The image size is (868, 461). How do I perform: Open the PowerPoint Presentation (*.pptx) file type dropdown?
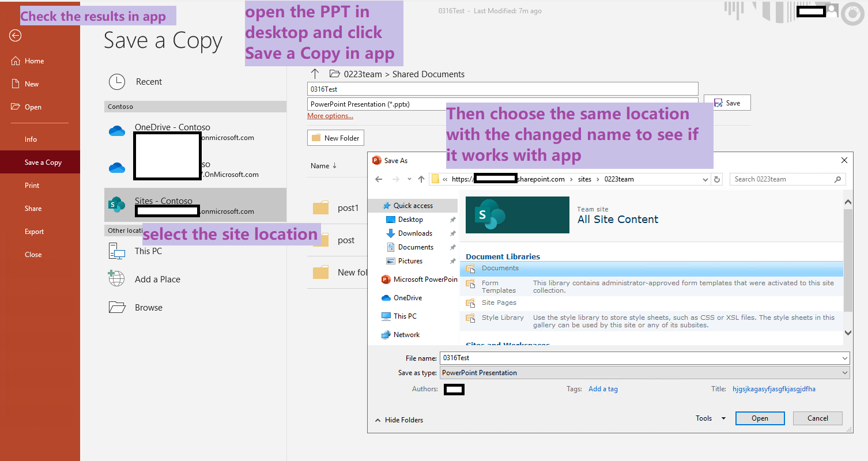(503, 104)
